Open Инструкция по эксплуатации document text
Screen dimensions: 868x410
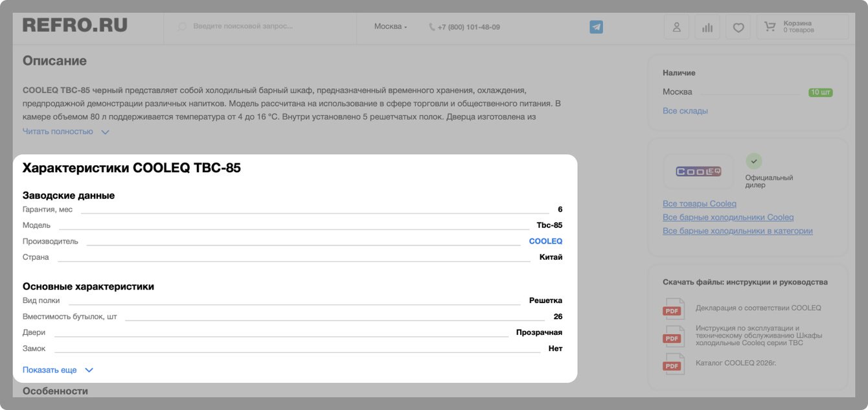point(760,336)
